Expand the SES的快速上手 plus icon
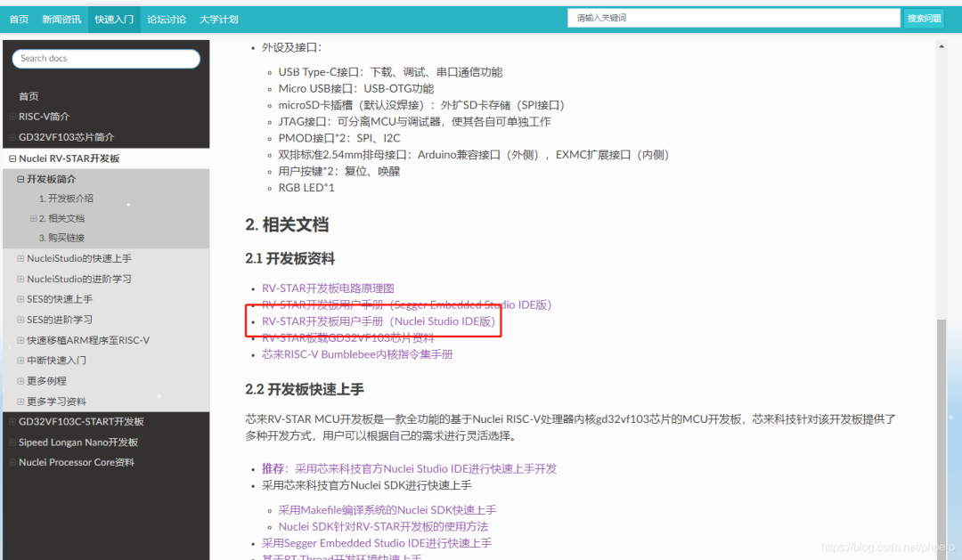The height and width of the screenshot is (560, 962). (x=20, y=299)
